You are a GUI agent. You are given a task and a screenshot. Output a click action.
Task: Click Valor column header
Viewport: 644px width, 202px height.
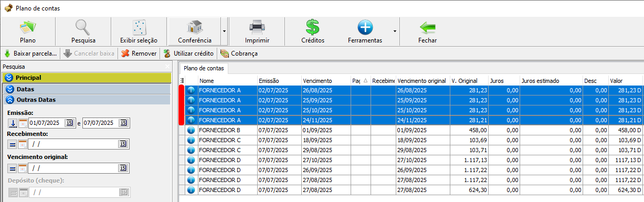[626, 81]
